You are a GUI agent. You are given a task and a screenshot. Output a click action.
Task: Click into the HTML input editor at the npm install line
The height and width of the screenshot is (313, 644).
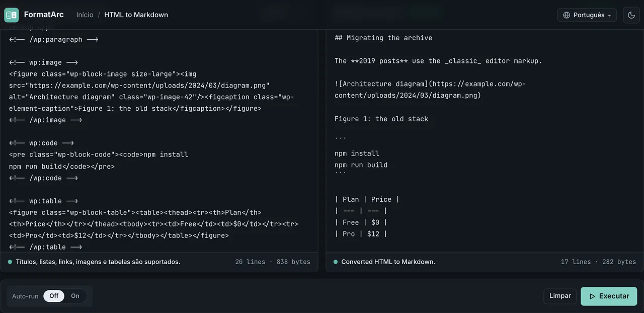pyautogui.click(x=99, y=154)
